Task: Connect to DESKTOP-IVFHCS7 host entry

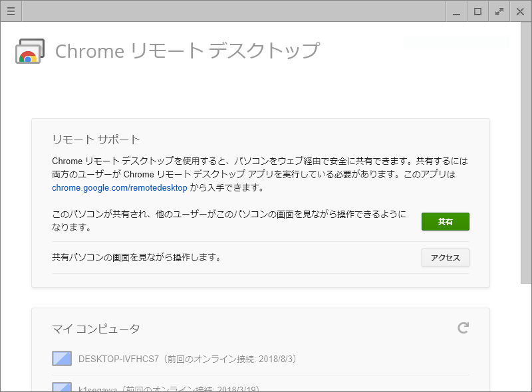Action: click(261, 359)
